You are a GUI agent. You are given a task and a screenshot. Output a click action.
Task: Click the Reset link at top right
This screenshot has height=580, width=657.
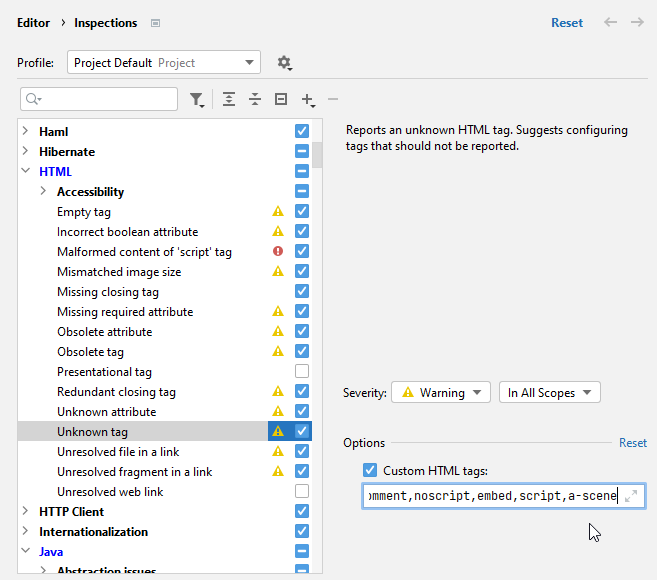(x=566, y=22)
